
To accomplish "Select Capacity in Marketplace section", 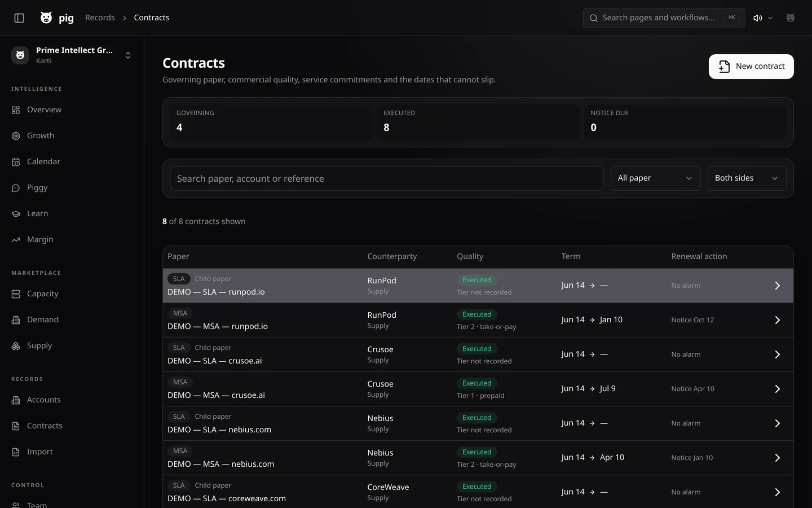I will click(72, 294).
